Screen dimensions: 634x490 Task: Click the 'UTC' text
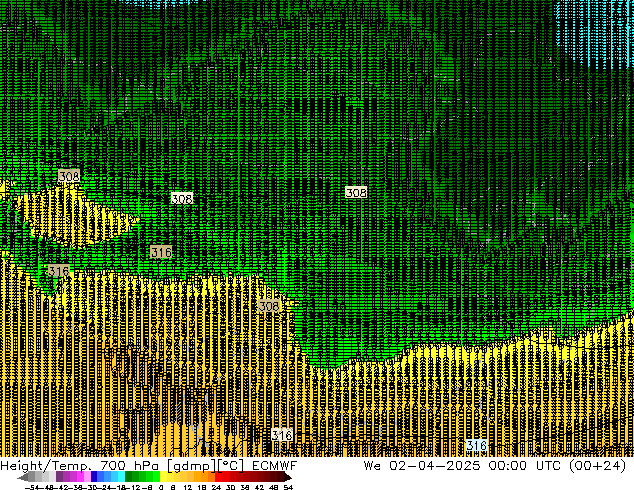[548, 465]
